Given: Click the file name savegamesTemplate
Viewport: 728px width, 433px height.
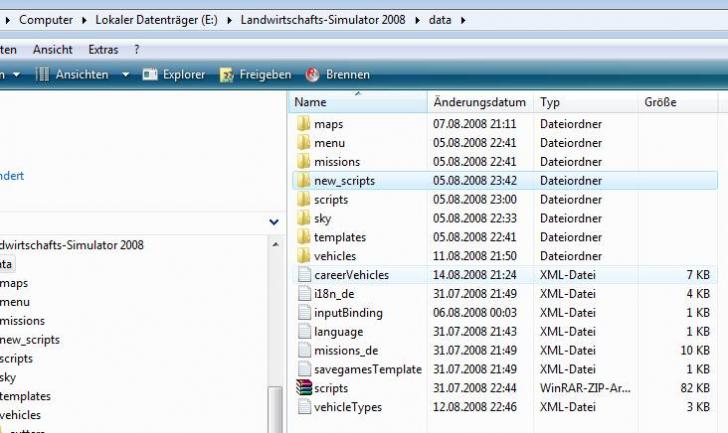Looking at the screenshot, I should 368,369.
